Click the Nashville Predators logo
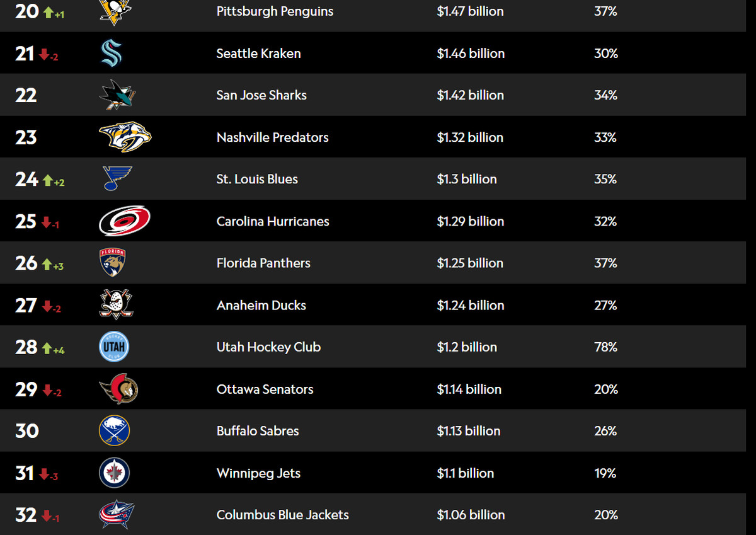This screenshot has height=535, width=756. click(125, 137)
